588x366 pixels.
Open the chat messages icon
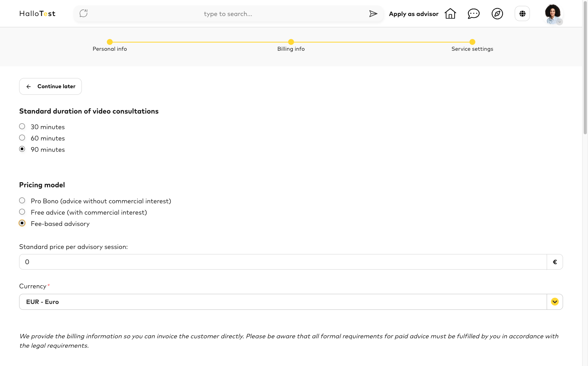pyautogui.click(x=474, y=14)
